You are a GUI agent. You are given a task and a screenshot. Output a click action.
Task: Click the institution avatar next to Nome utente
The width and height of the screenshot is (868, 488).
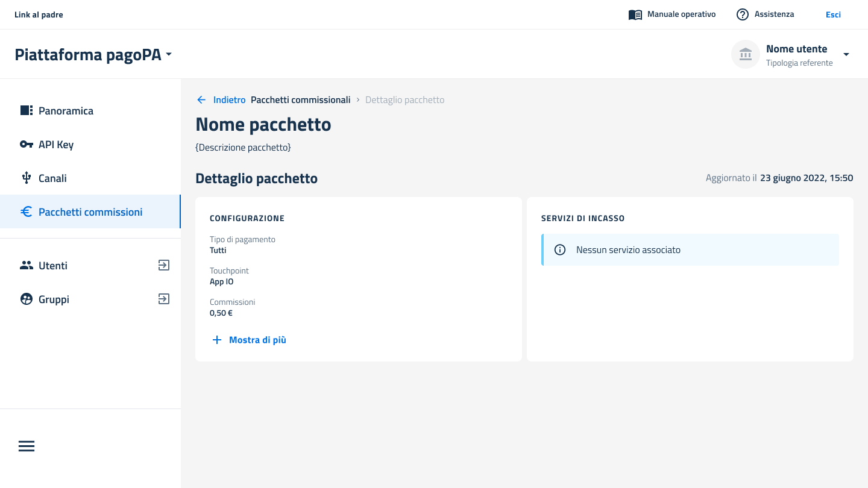pyautogui.click(x=745, y=55)
